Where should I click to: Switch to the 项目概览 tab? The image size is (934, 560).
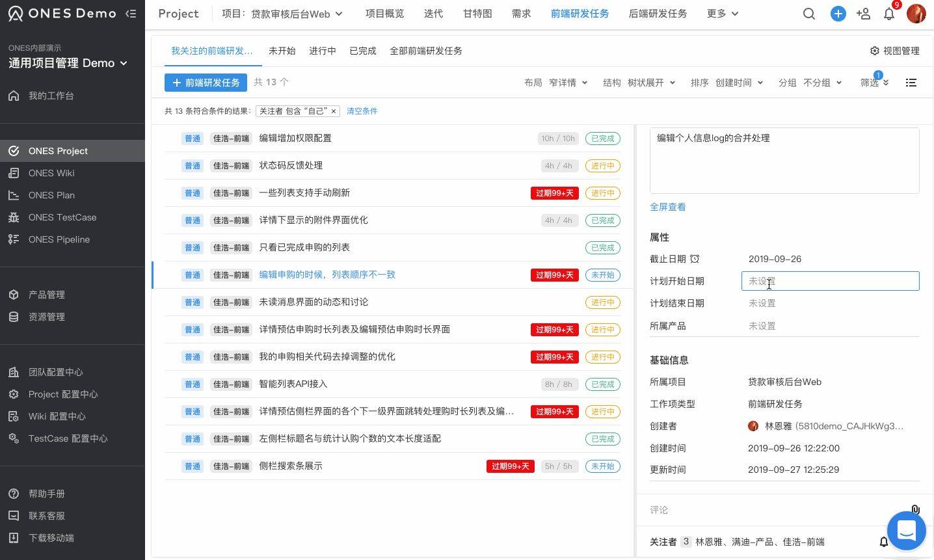[x=384, y=14]
